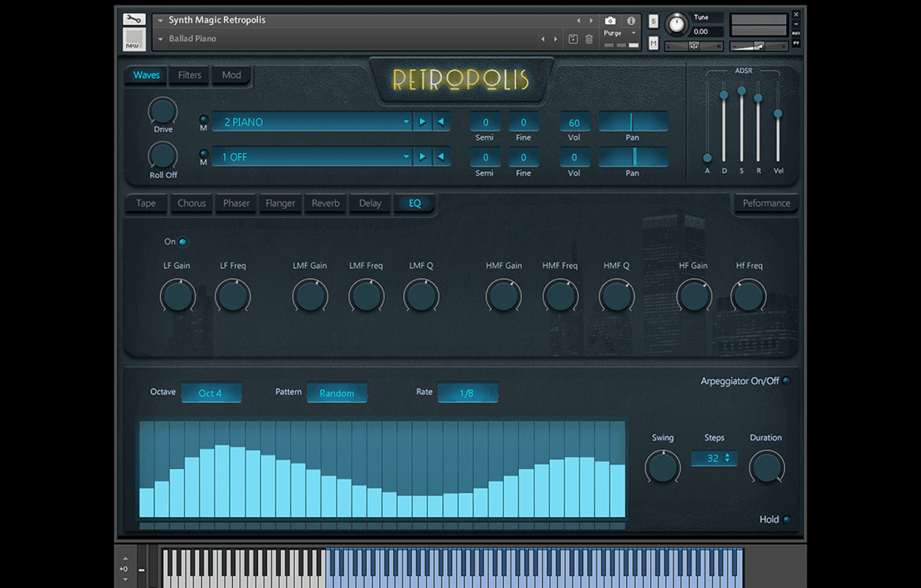Click the Duration knob
Viewport: 921px width, 588px height.
pos(767,468)
